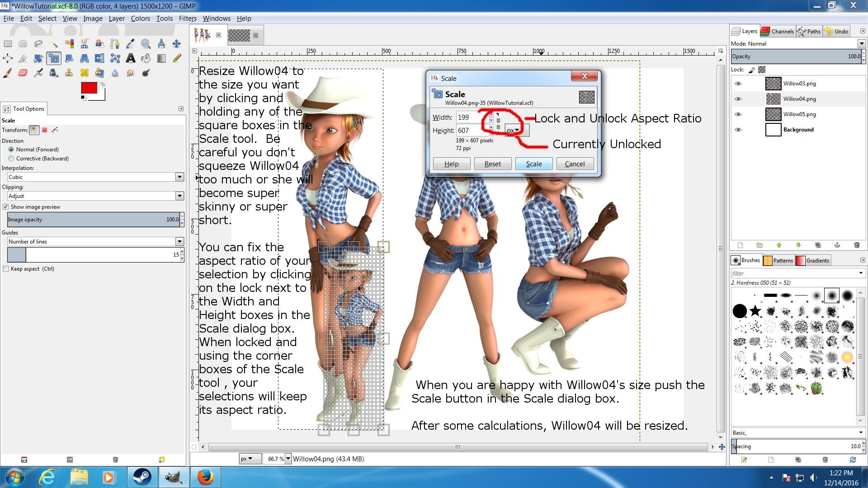
Task: Select Corrective (Backward) direction
Action: point(11,159)
